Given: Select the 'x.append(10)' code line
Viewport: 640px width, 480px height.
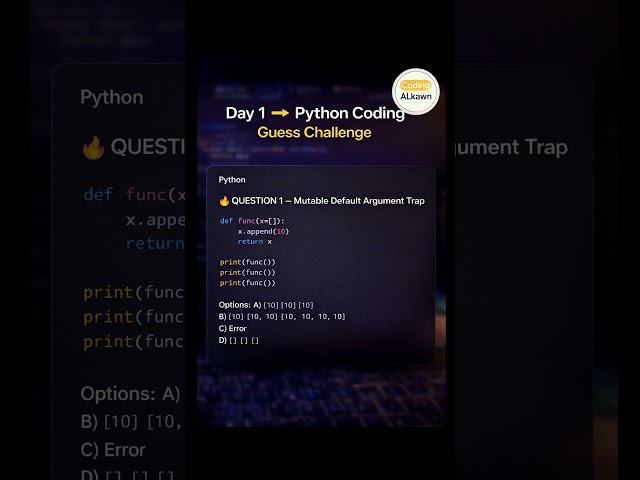Looking at the screenshot, I should tap(263, 231).
